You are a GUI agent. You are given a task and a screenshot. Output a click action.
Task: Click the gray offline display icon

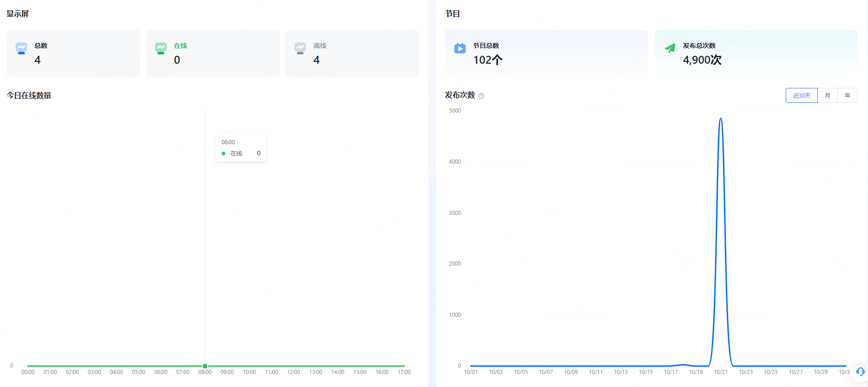pyautogui.click(x=300, y=48)
